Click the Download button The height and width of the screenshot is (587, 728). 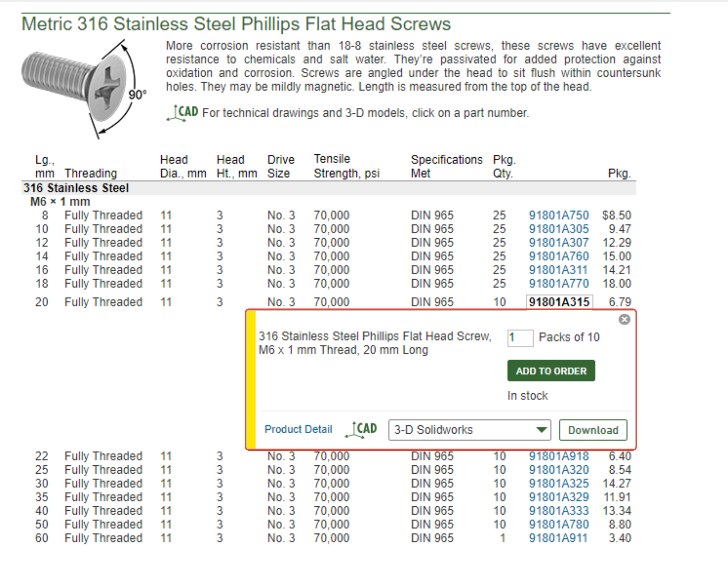coord(593,430)
